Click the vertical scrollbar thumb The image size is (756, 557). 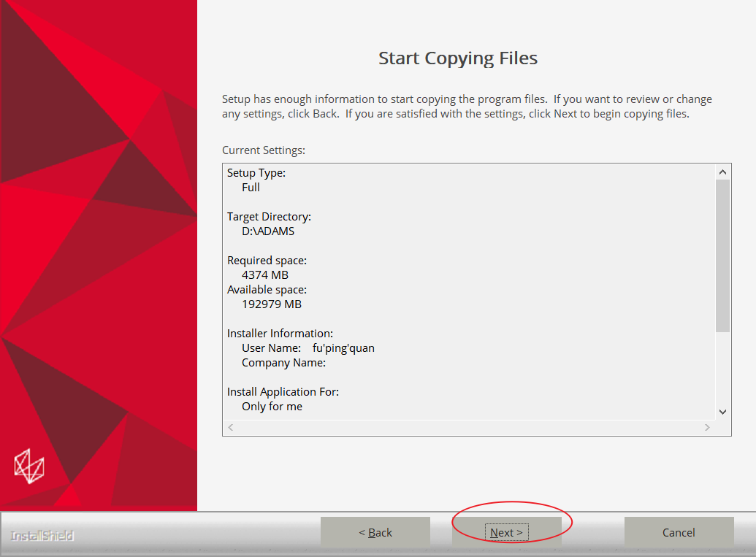point(722,256)
